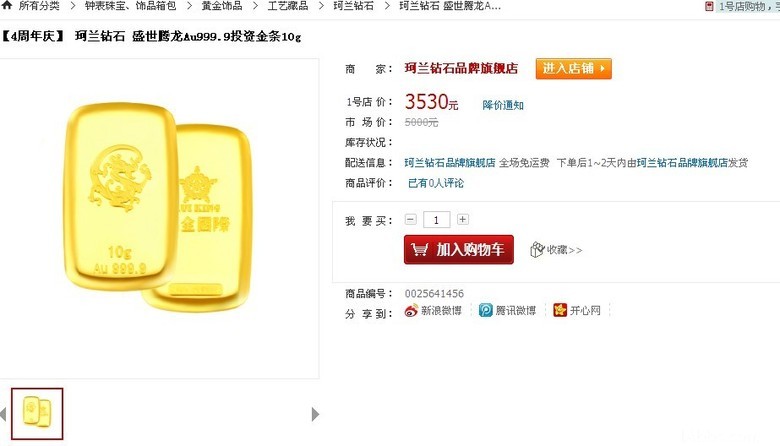Click the 进入店铺 enter-store button

574,69
